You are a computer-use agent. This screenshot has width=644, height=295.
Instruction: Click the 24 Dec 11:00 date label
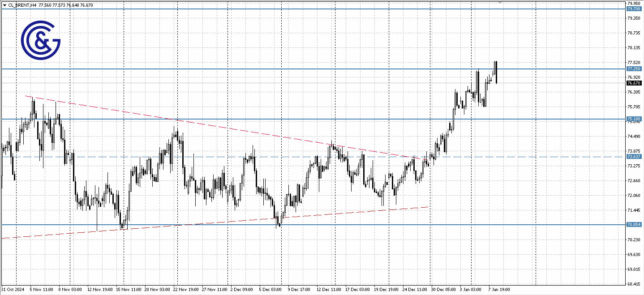[414, 289]
